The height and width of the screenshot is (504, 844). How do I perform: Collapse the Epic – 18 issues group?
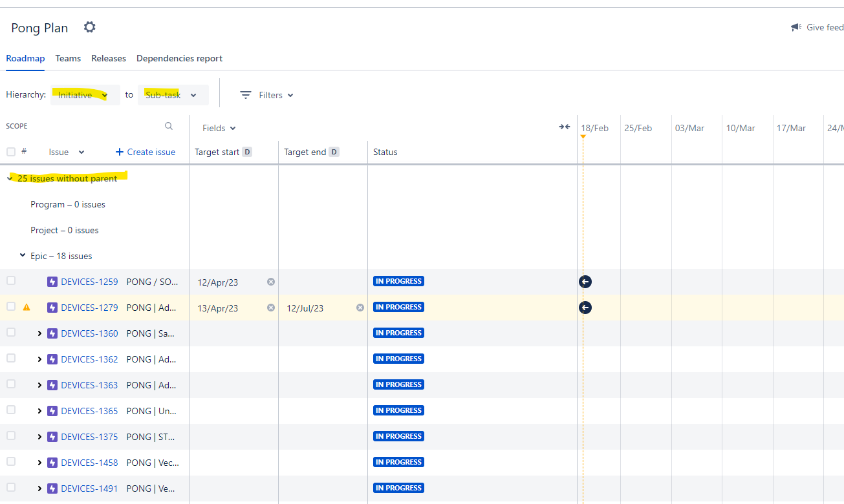point(23,256)
